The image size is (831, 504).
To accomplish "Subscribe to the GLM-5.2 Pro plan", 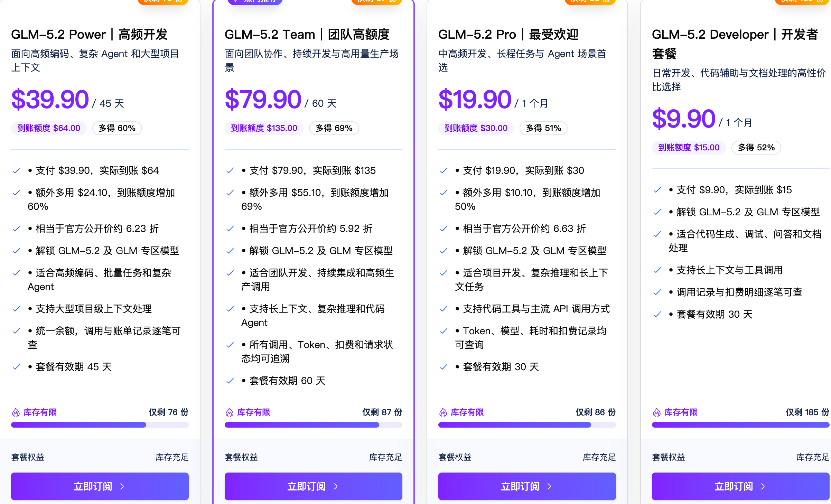I will (x=527, y=486).
